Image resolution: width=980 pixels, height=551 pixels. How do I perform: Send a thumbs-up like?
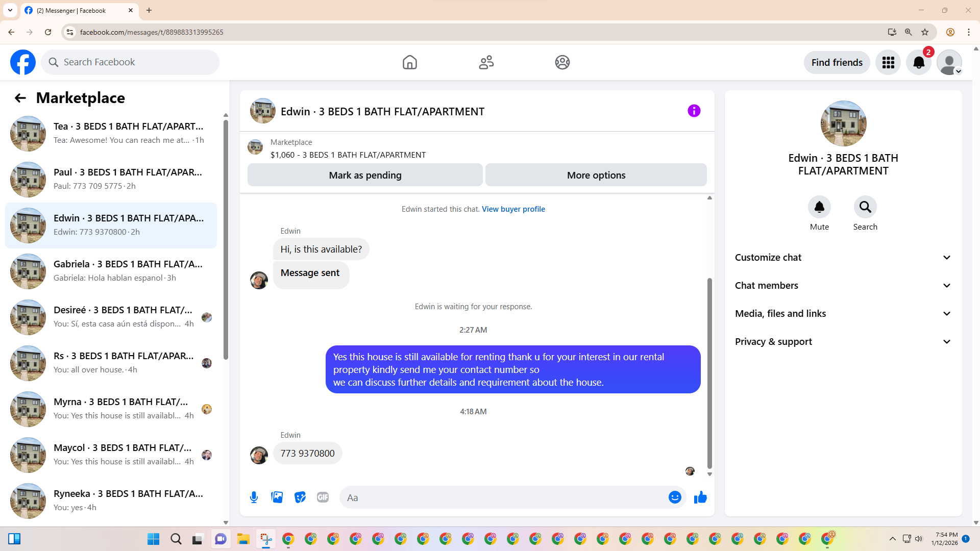pyautogui.click(x=700, y=497)
